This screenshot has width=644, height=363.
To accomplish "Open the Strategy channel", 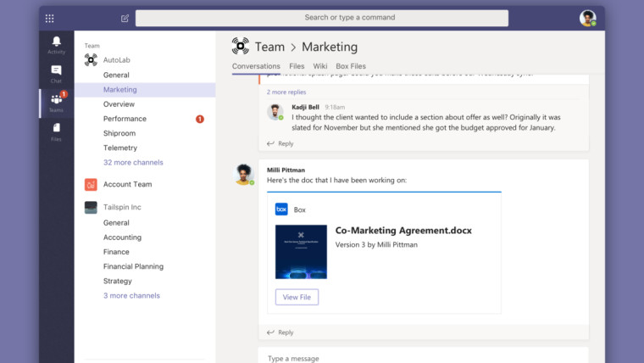I will [118, 282].
